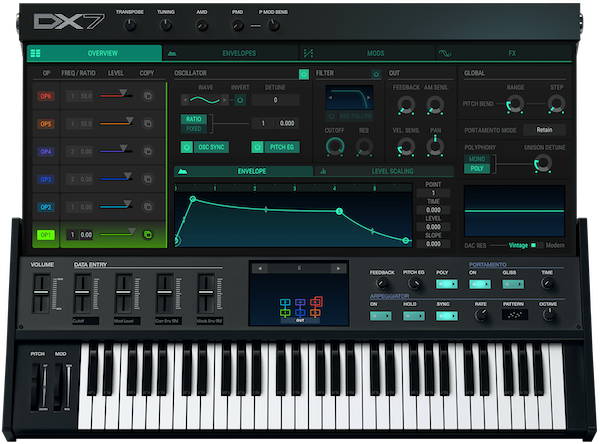Click the KBD Follow power icon

pos(331,116)
